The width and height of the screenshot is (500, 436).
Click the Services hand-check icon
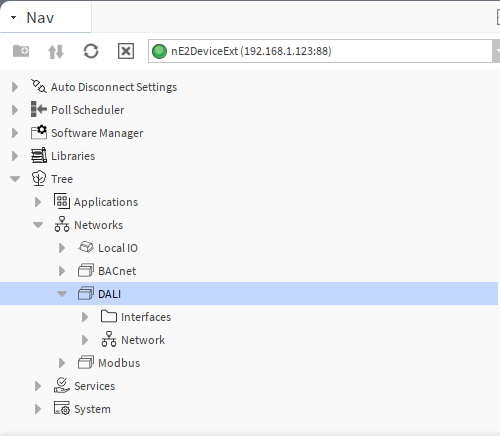pos(62,385)
